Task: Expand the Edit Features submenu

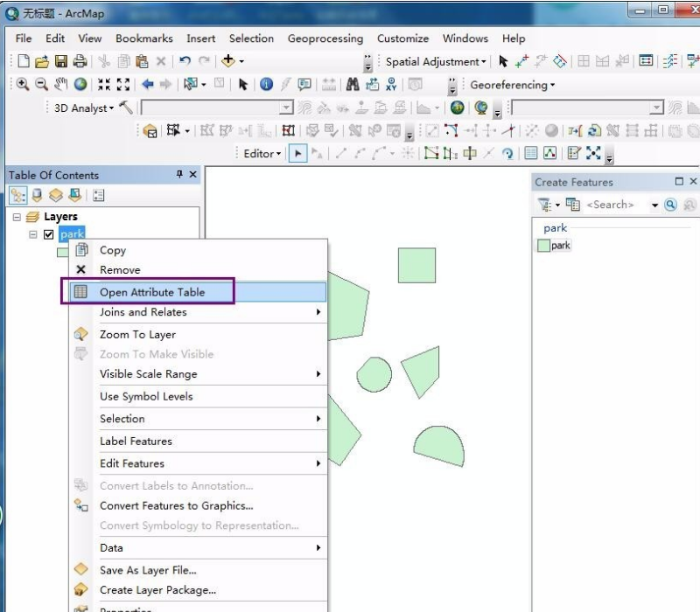Action: coord(198,463)
